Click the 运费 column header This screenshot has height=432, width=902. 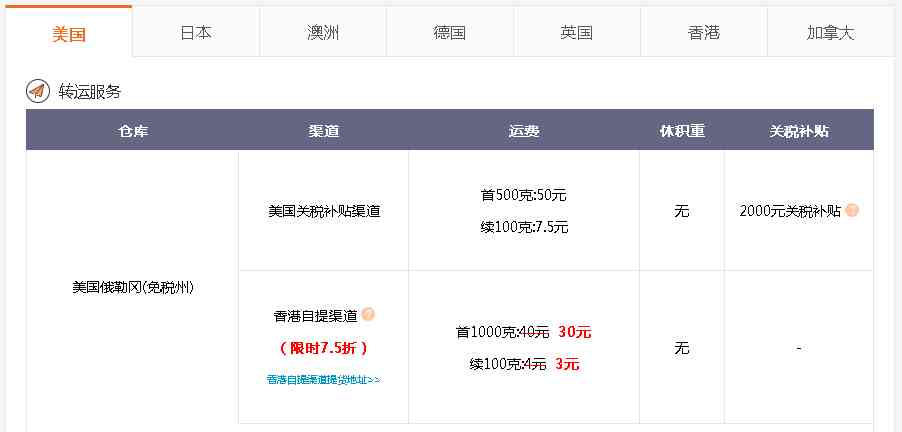[x=524, y=131]
